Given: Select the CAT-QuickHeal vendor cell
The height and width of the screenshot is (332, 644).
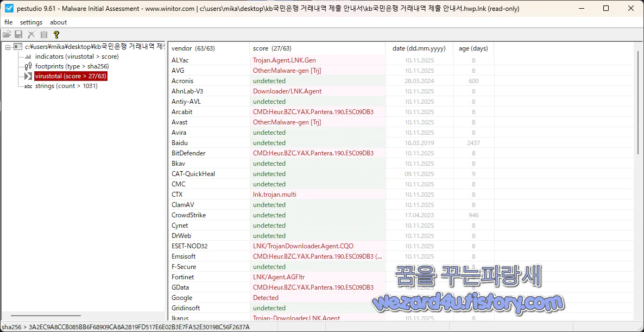Looking at the screenshot, I should click(209, 174).
